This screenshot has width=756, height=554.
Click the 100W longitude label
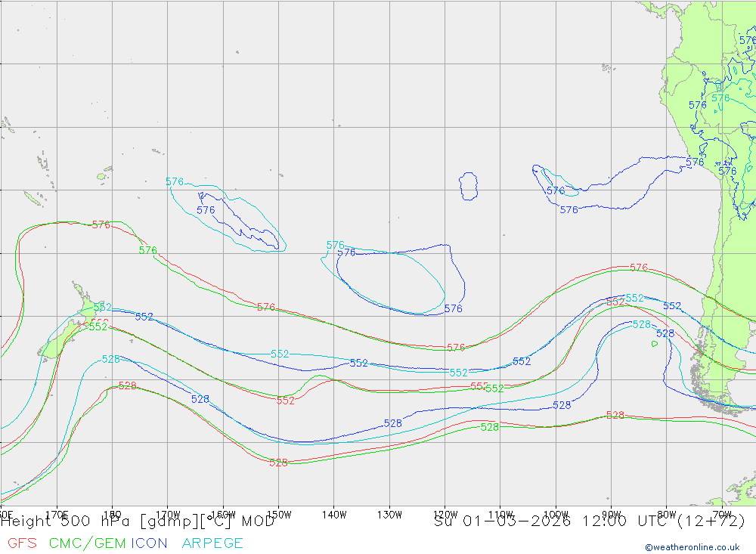click(x=556, y=515)
